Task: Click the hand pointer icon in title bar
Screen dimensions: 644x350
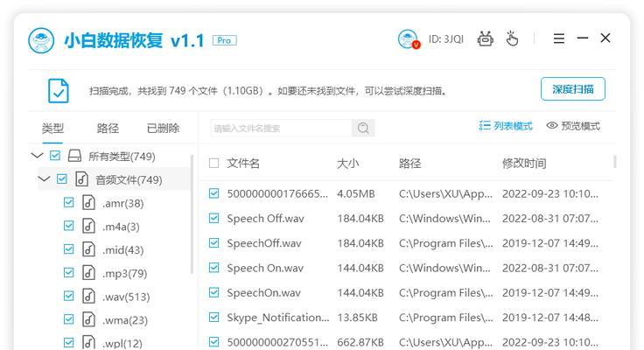Action: (512, 39)
